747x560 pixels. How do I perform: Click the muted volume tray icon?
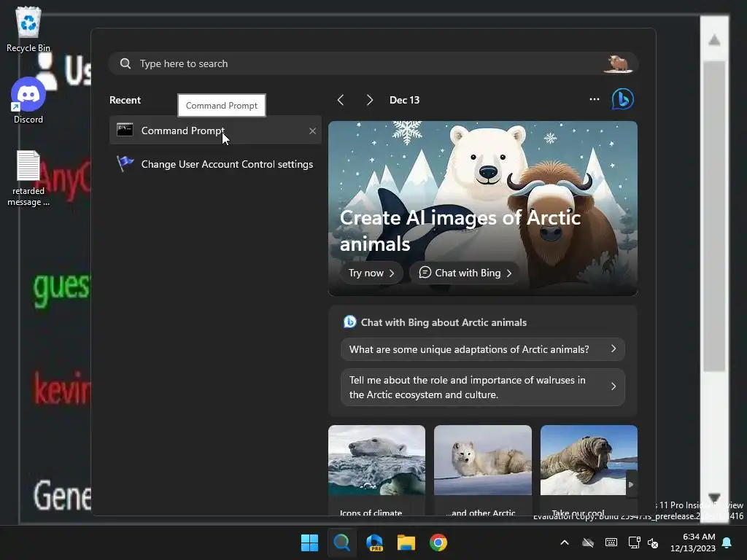point(653,542)
